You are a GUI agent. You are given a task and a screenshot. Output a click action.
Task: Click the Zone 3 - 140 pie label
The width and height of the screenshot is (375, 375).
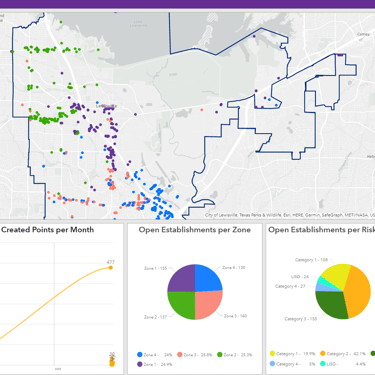point(235,316)
